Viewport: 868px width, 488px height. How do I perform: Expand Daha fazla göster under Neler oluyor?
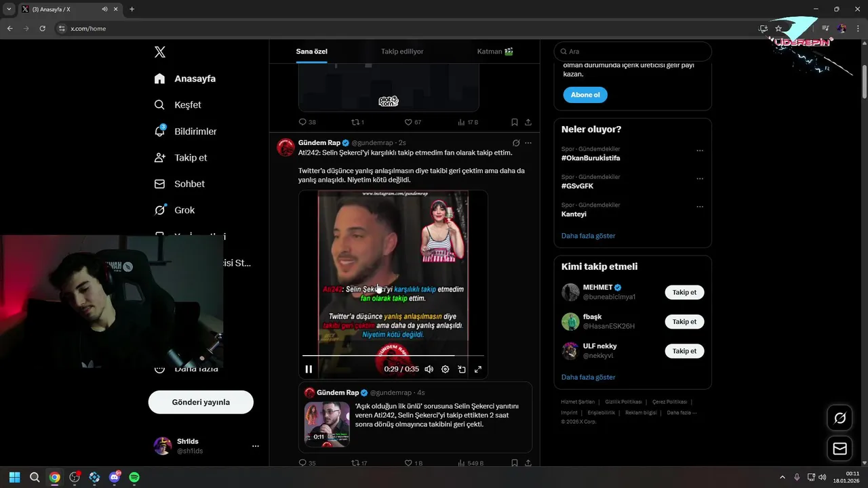[x=589, y=236]
